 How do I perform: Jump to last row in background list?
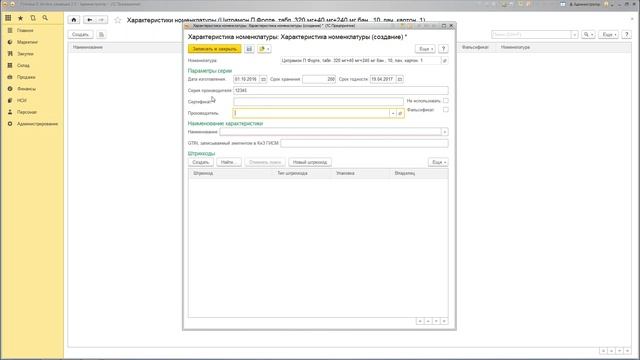[x=628, y=351]
